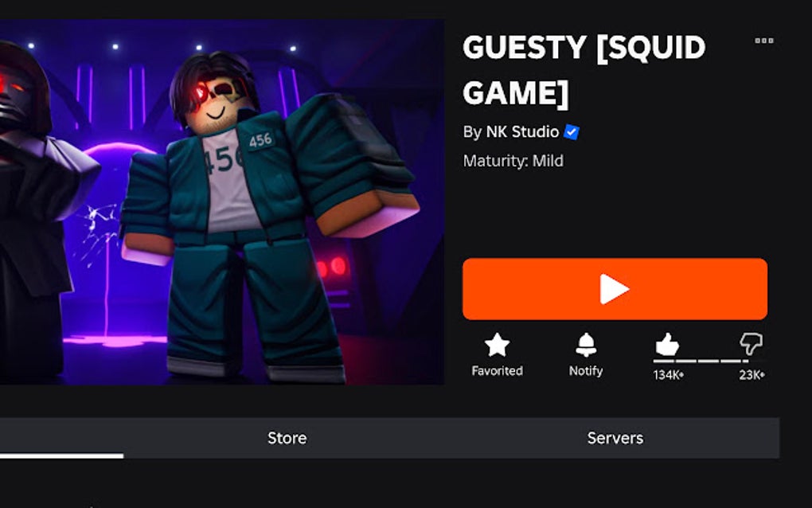Click the blue verified badge beside NK Studio
This screenshot has width=812, height=508.
[x=572, y=132]
